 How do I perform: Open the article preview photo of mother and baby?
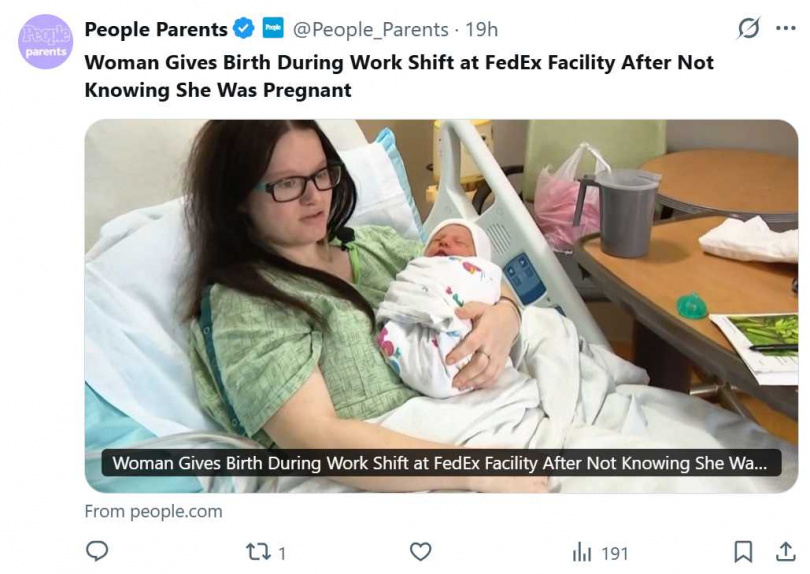440,290
